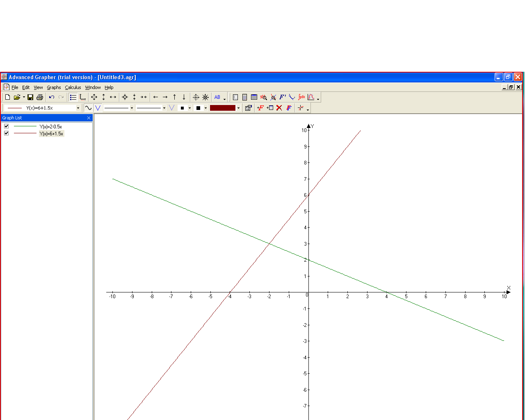Zoom out in both directions
Viewport: 525px width, 420px height.
point(94,97)
